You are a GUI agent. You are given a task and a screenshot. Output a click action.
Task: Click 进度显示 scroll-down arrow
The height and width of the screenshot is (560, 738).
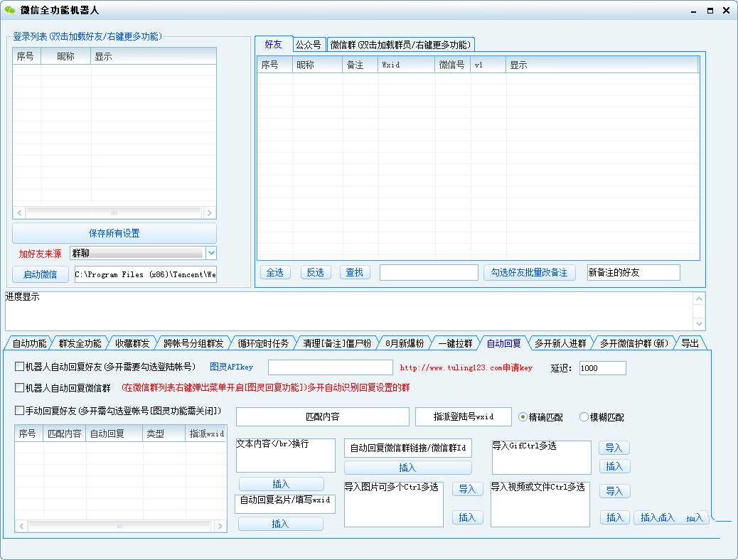(x=699, y=324)
